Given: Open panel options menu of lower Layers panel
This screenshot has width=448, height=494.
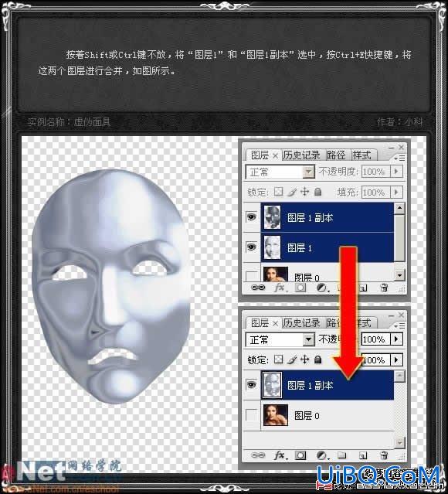Looking at the screenshot, I should pos(399,325).
